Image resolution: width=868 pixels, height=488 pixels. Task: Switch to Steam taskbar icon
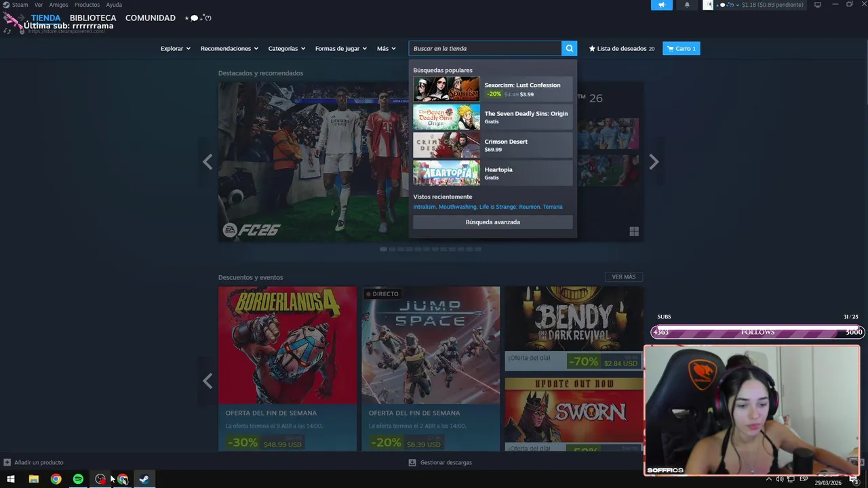click(144, 479)
